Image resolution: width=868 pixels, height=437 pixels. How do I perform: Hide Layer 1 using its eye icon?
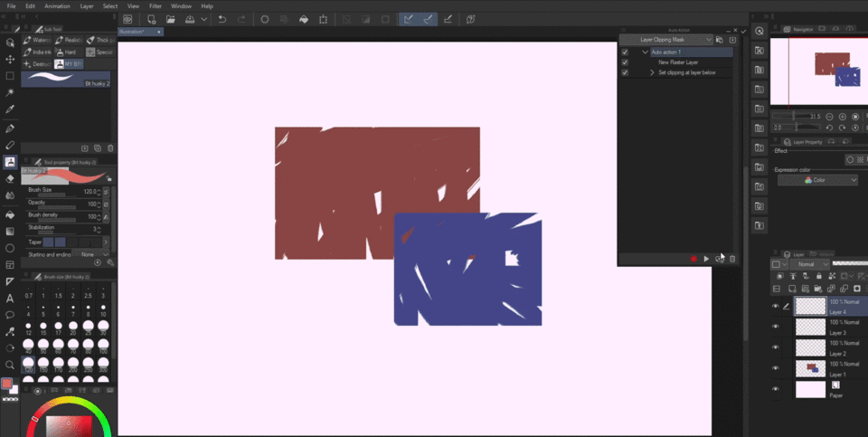tap(776, 368)
